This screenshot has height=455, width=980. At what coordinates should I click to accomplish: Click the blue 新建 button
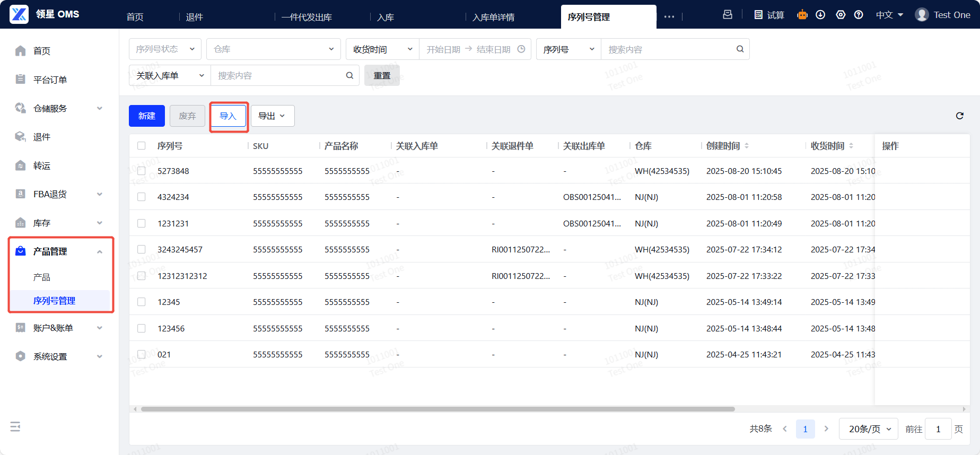click(x=147, y=116)
